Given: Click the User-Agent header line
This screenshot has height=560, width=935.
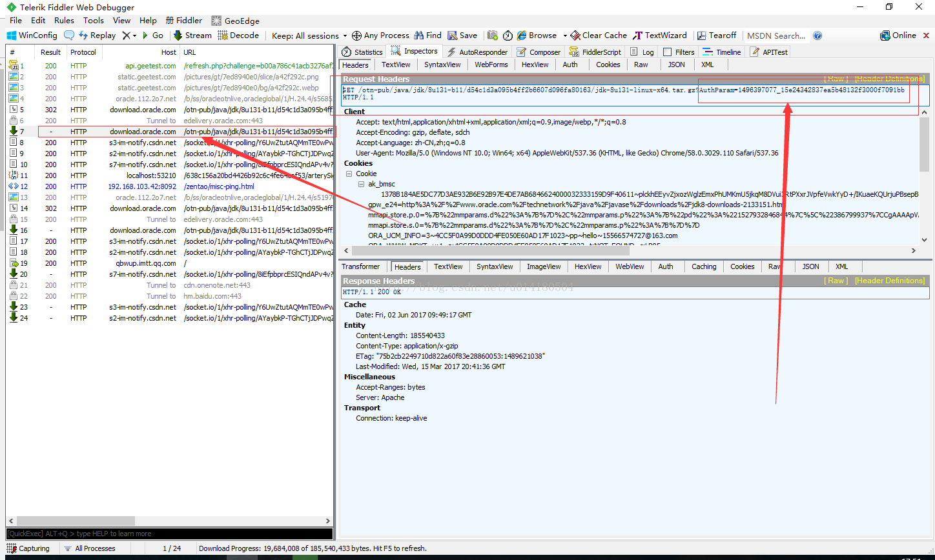Looking at the screenshot, I should point(567,153).
